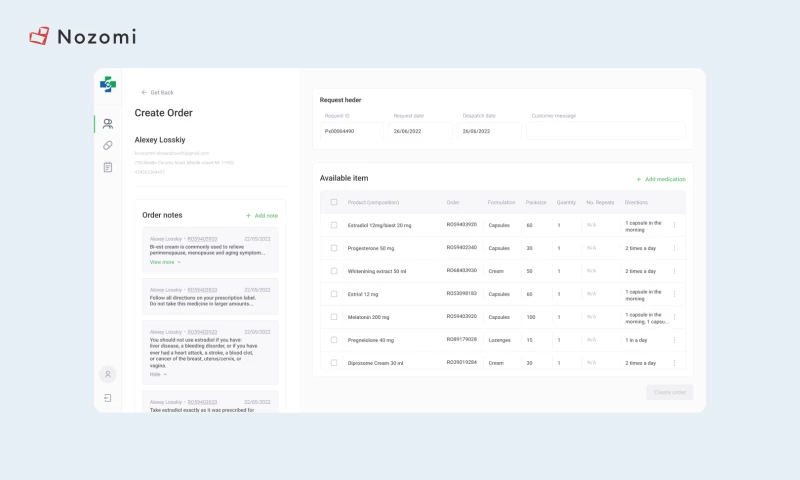Click the Diprosome Cream 30 ml product name
Image resolution: width=800 pixels, height=480 pixels.
pos(375,363)
